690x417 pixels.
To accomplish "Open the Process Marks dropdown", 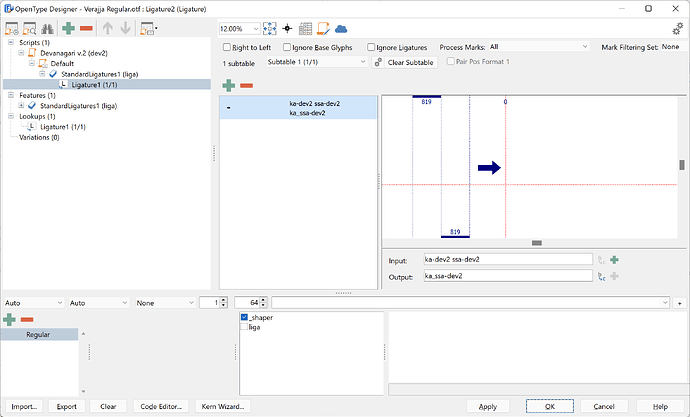I will (538, 47).
